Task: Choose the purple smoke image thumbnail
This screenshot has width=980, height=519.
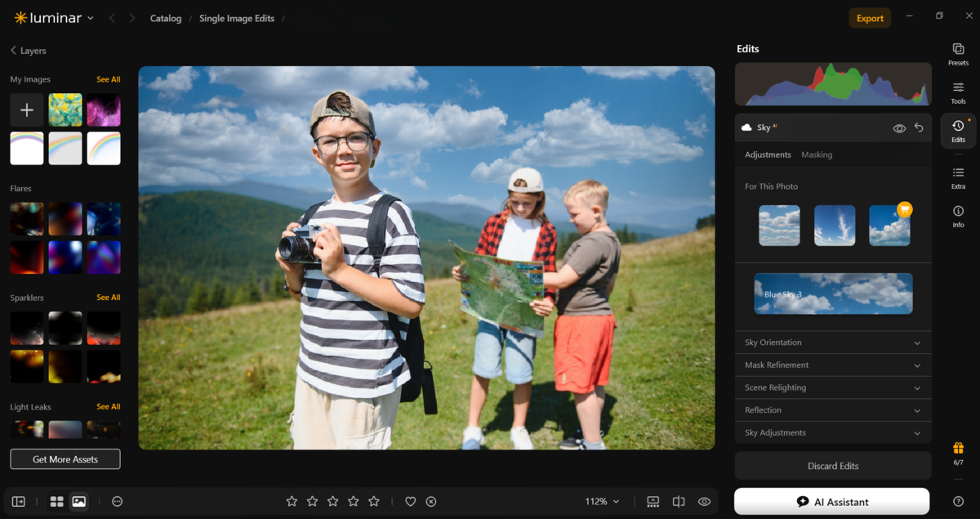Action: pyautogui.click(x=104, y=110)
